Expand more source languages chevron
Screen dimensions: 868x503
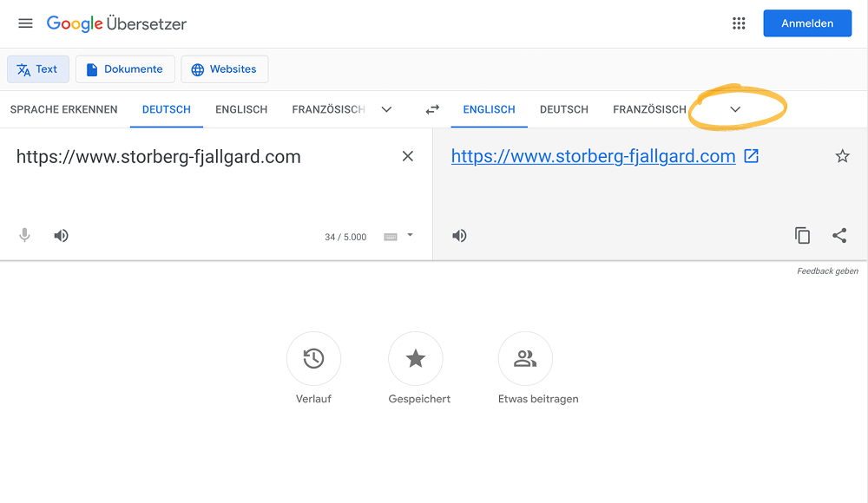386,109
